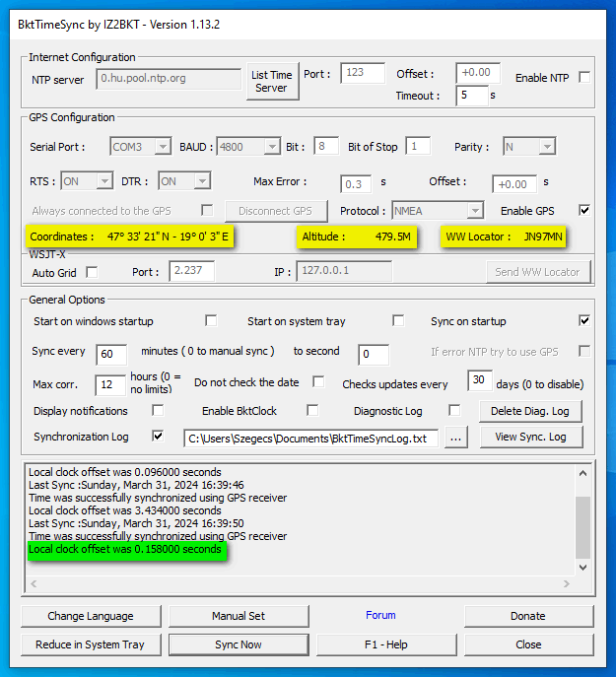Click Change Language button
616x677 pixels.
pyautogui.click(x=91, y=616)
